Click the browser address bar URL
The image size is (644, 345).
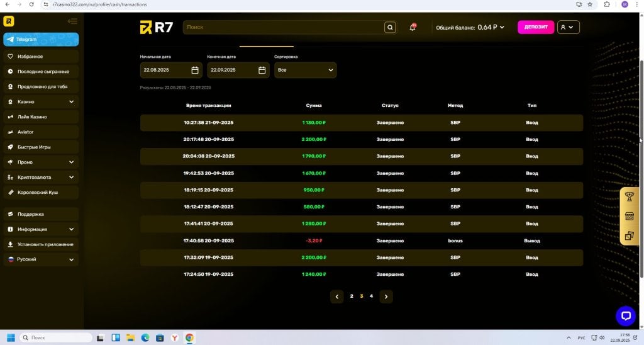(99, 4)
